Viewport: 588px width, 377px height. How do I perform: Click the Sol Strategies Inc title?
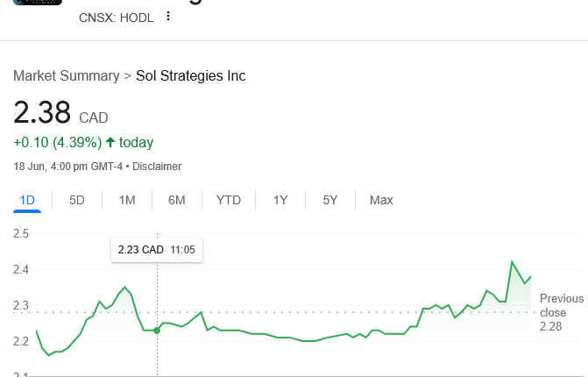coord(191,76)
